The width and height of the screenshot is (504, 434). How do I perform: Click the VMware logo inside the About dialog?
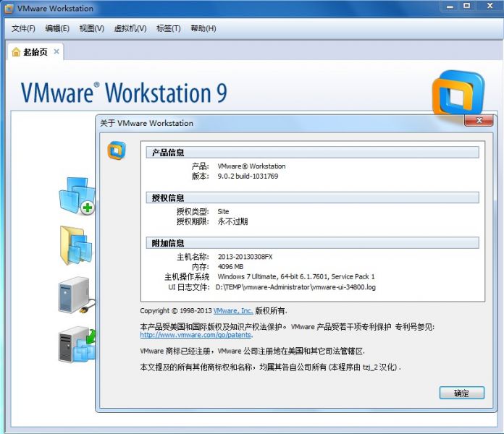pyautogui.click(x=116, y=150)
